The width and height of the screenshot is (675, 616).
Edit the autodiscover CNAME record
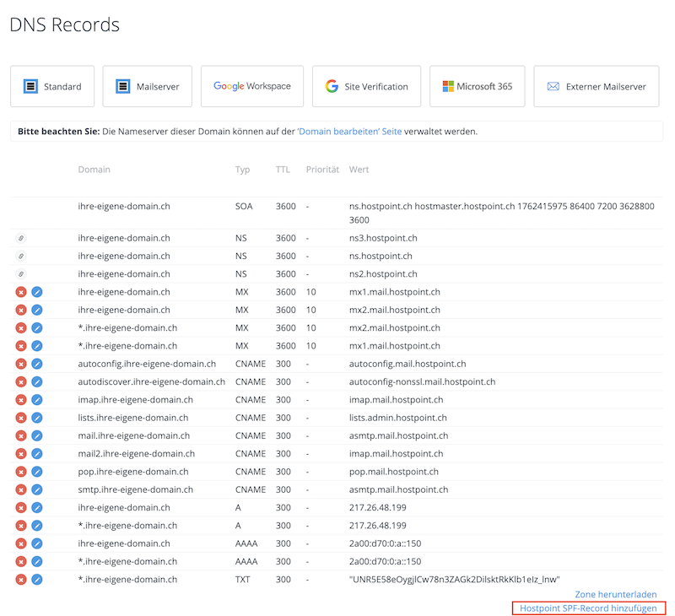coord(37,381)
